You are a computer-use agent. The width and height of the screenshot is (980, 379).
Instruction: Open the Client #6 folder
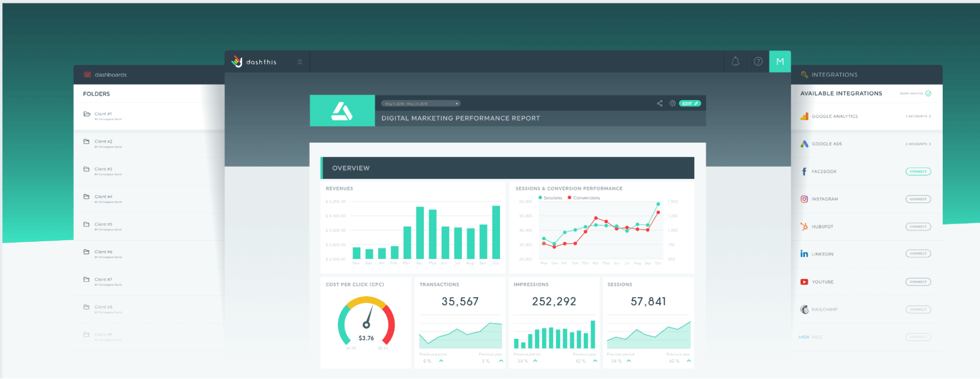[x=149, y=253]
